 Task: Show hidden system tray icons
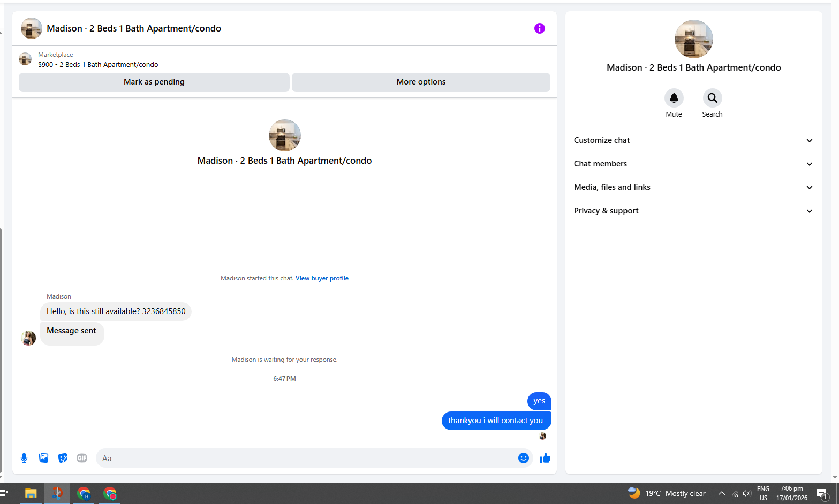pyautogui.click(x=721, y=493)
